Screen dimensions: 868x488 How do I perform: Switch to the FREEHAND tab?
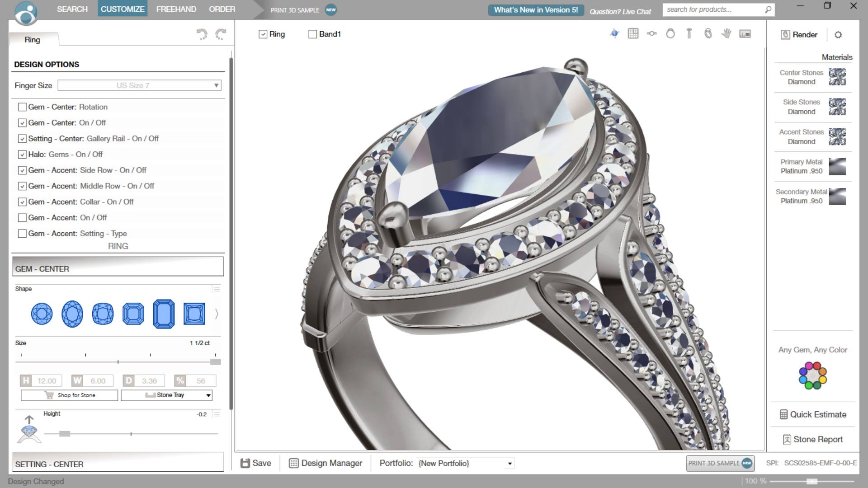pos(176,9)
